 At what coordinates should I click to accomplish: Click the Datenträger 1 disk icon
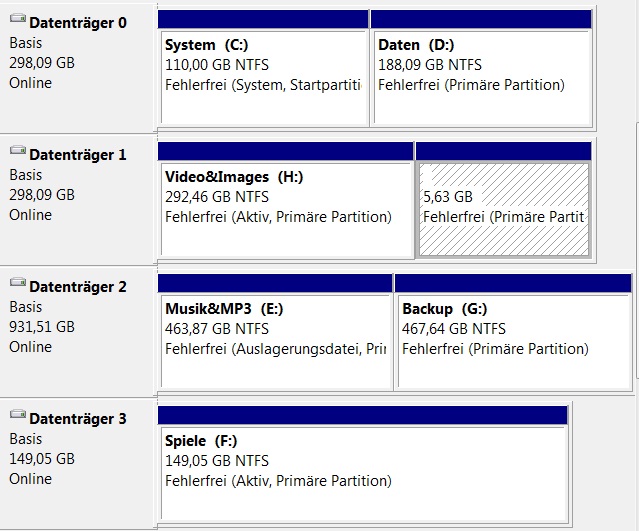click(17, 153)
